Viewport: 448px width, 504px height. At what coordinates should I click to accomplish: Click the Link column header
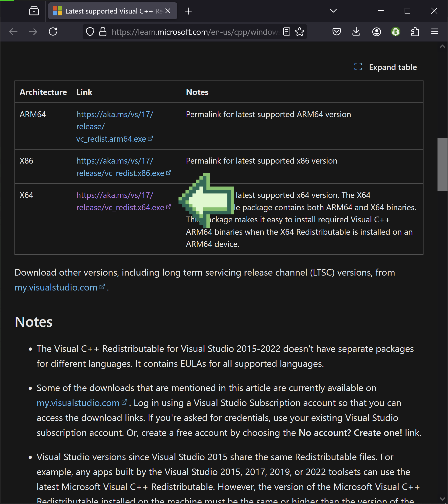point(84,92)
